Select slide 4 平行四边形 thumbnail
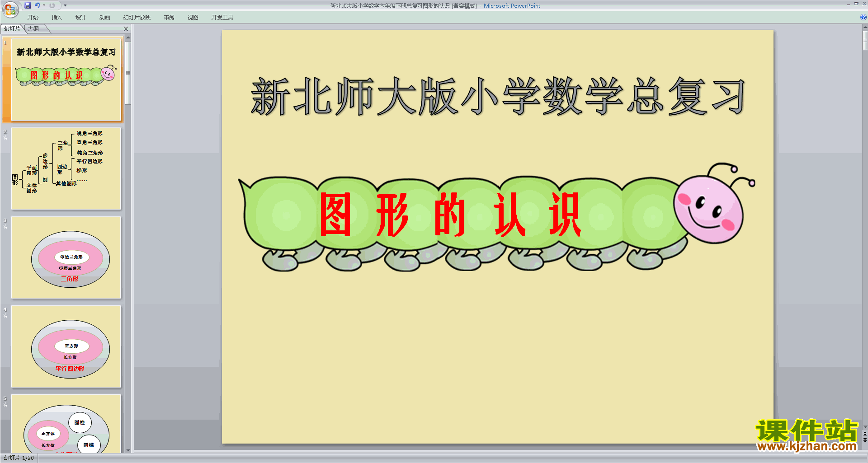The image size is (868, 463). pyautogui.click(x=66, y=346)
